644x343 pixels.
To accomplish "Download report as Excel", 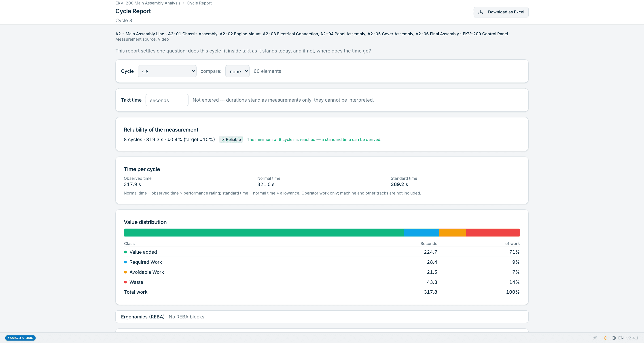I will [x=501, y=12].
